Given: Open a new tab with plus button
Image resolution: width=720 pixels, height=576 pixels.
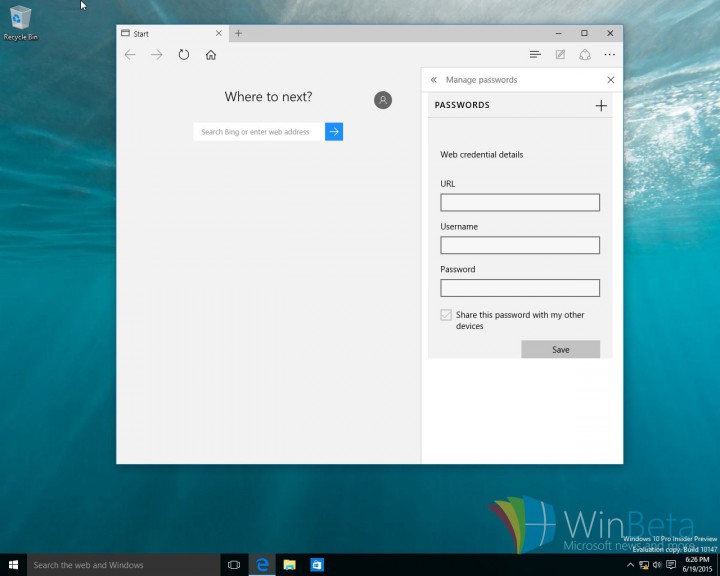Looking at the screenshot, I should point(238,33).
